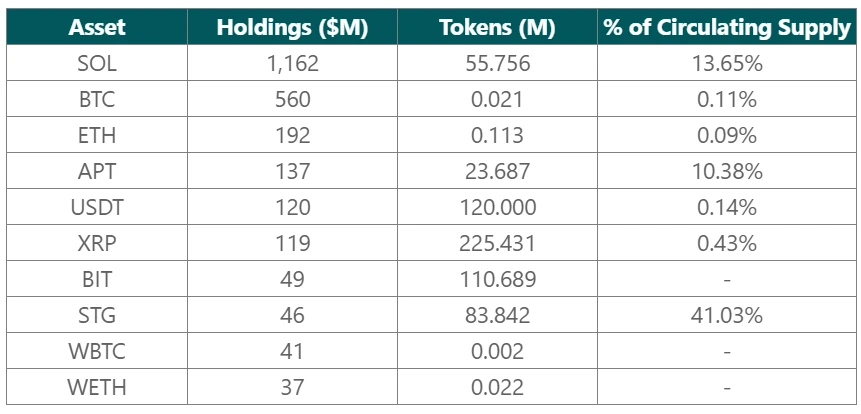This screenshot has width=861, height=414.
Task: Select the WETH asset name
Action: (x=96, y=387)
